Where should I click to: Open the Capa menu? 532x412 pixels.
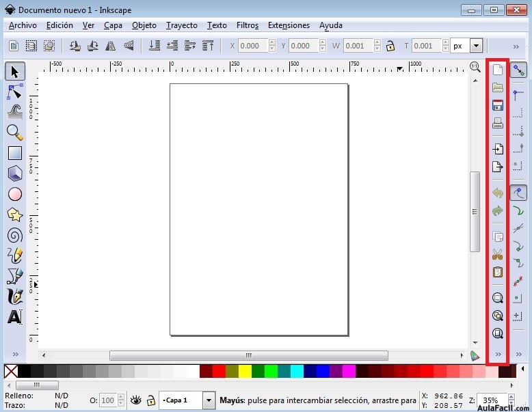tap(113, 25)
